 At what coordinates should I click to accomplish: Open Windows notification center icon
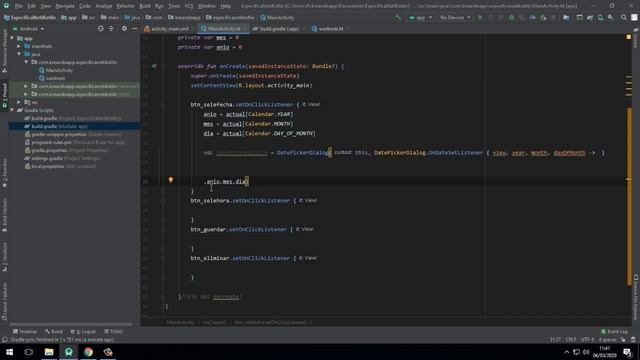pyautogui.click(x=627, y=352)
